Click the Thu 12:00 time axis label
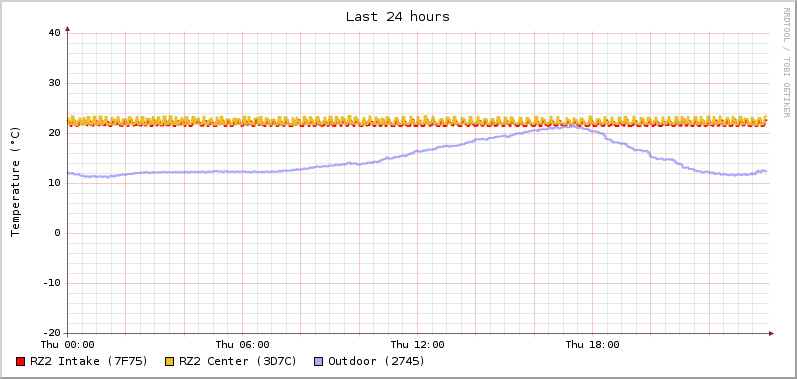The image size is (797, 379). click(417, 344)
